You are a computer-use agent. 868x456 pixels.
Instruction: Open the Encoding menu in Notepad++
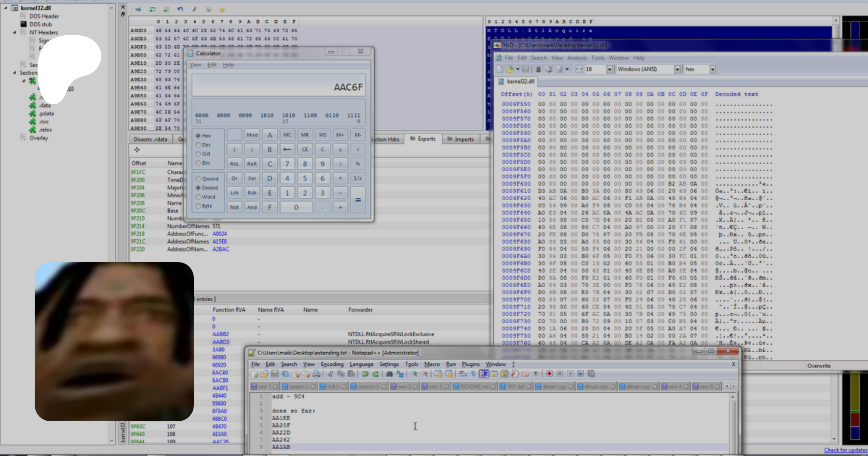pyautogui.click(x=332, y=364)
